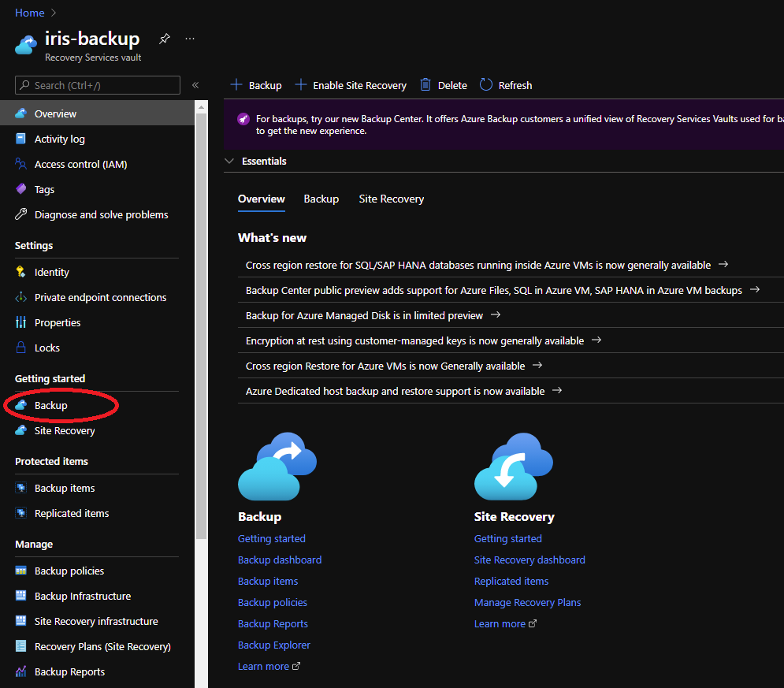Image resolution: width=784 pixels, height=688 pixels.
Task: Switch to the Site Recovery tab
Action: pyautogui.click(x=391, y=199)
